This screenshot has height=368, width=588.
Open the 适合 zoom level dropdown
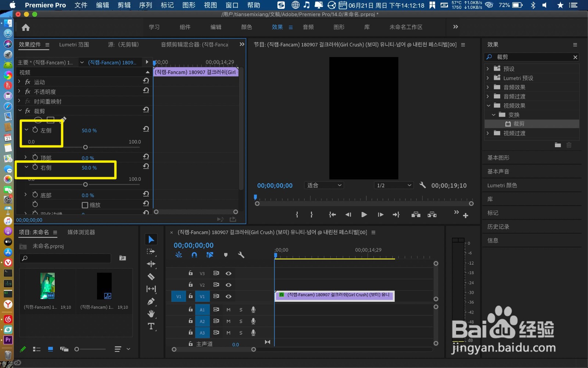coord(324,185)
